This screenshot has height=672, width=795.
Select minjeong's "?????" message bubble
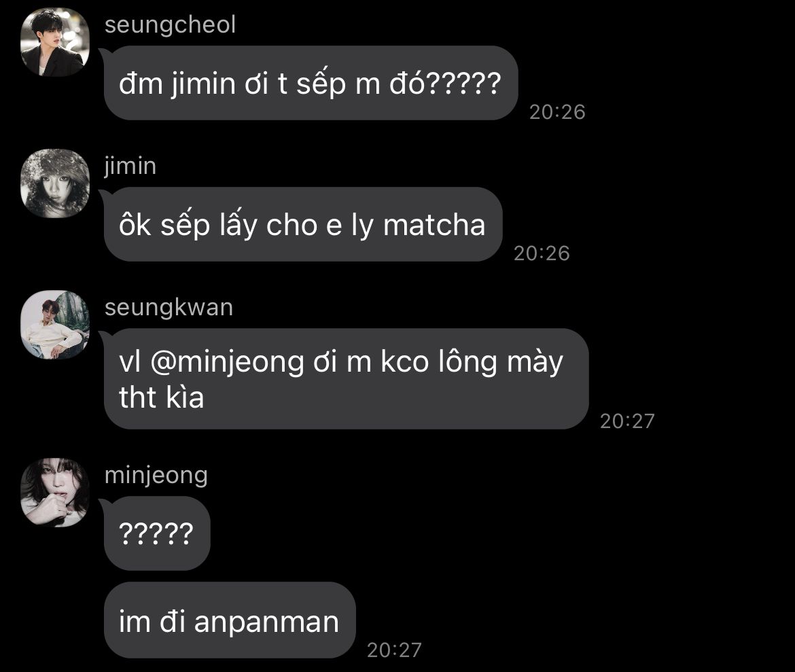(157, 533)
